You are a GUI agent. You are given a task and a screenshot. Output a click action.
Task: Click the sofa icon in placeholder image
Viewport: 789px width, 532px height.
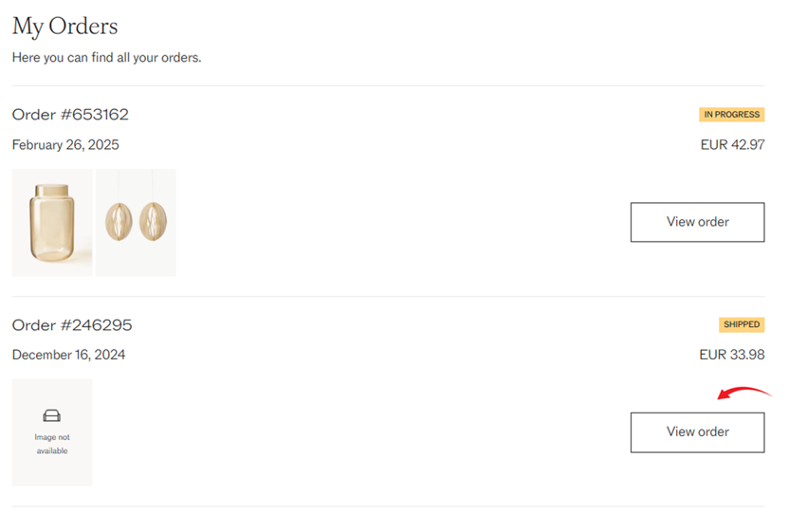point(52,415)
